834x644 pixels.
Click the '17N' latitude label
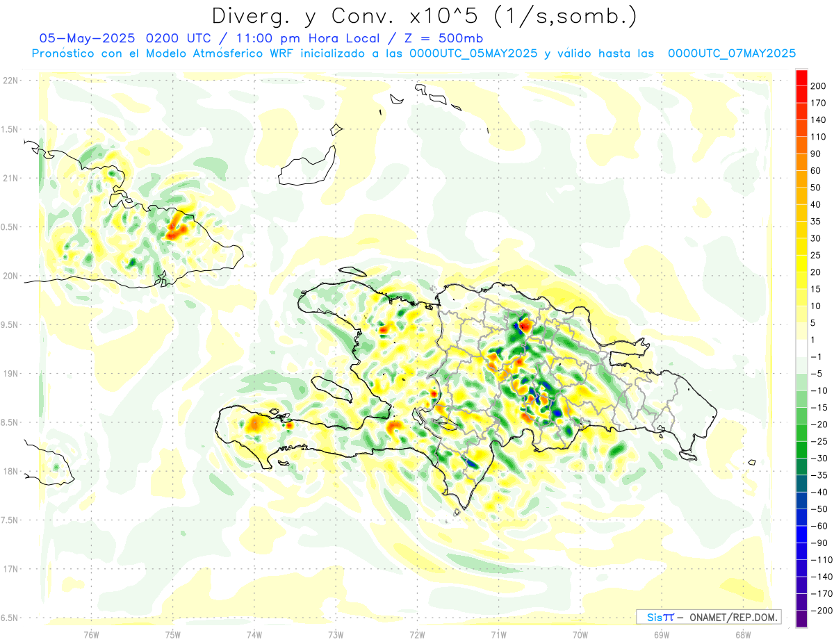pyautogui.click(x=10, y=569)
